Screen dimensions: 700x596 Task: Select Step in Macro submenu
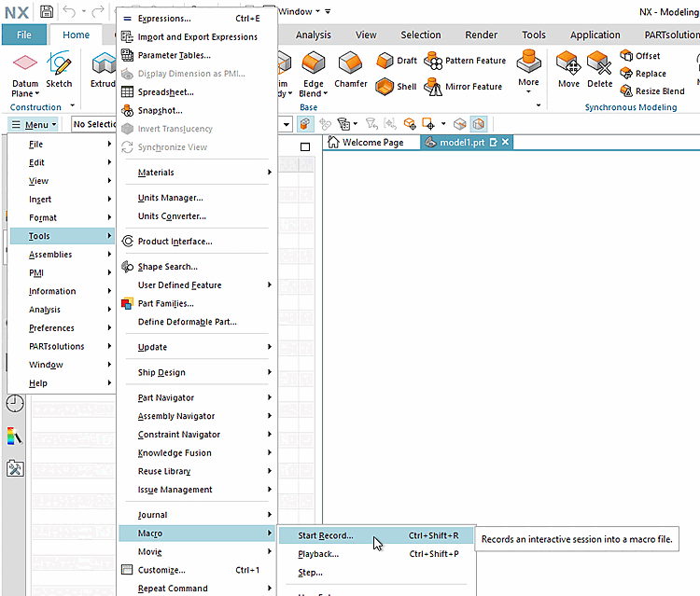[x=376, y=573]
